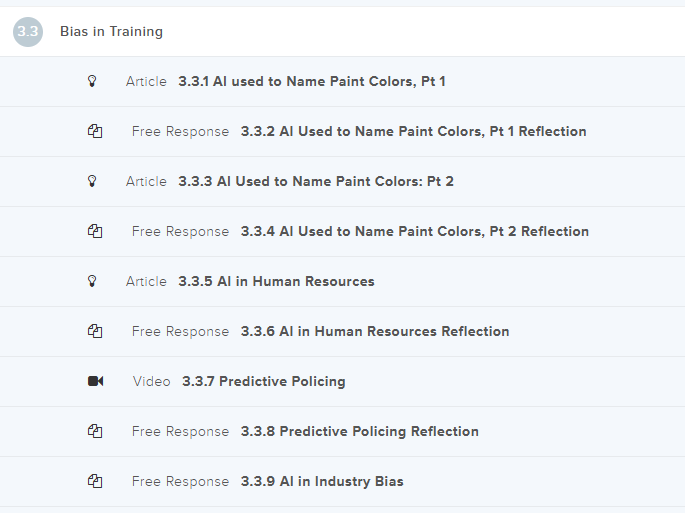Open article 3.3.5 AI in Human Resources

[275, 281]
